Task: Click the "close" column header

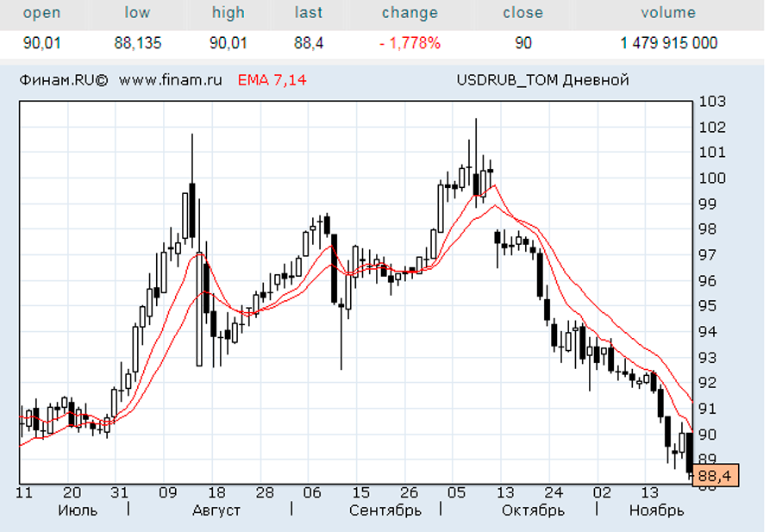Action: [523, 13]
